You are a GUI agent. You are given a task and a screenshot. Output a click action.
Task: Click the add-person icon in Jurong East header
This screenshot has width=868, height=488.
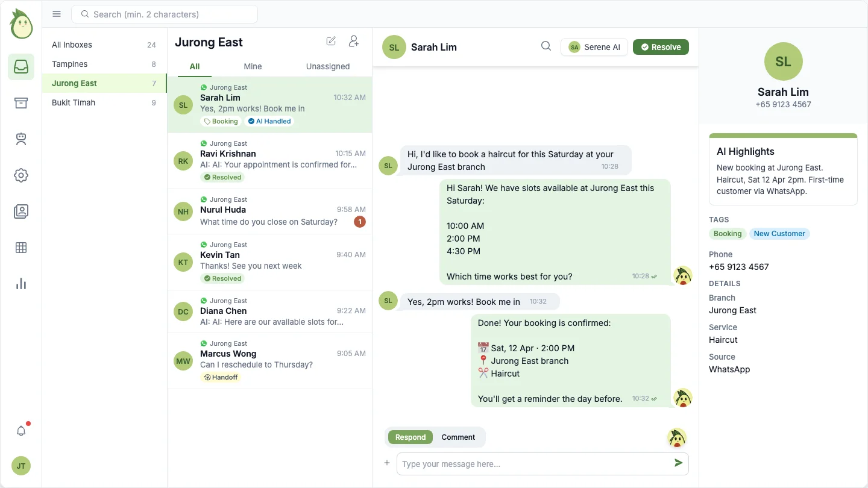tap(353, 42)
